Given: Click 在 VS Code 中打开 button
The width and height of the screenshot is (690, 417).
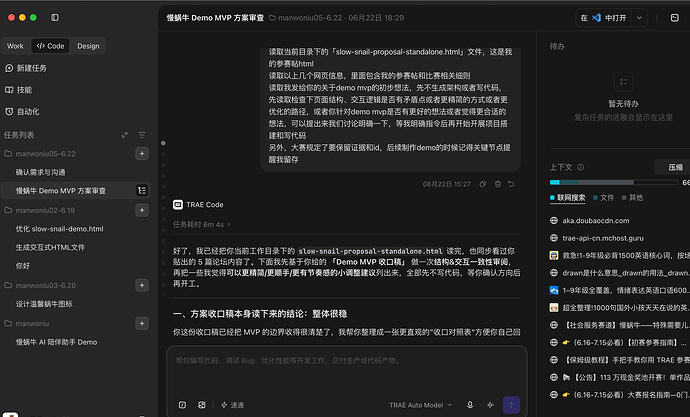Looking at the screenshot, I should tap(603, 18).
